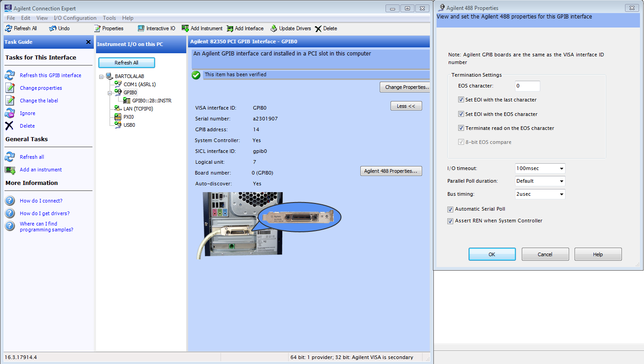Click Cancel in Agilent 488 Properties
The image size is (644, 364).
click(545, 254)
